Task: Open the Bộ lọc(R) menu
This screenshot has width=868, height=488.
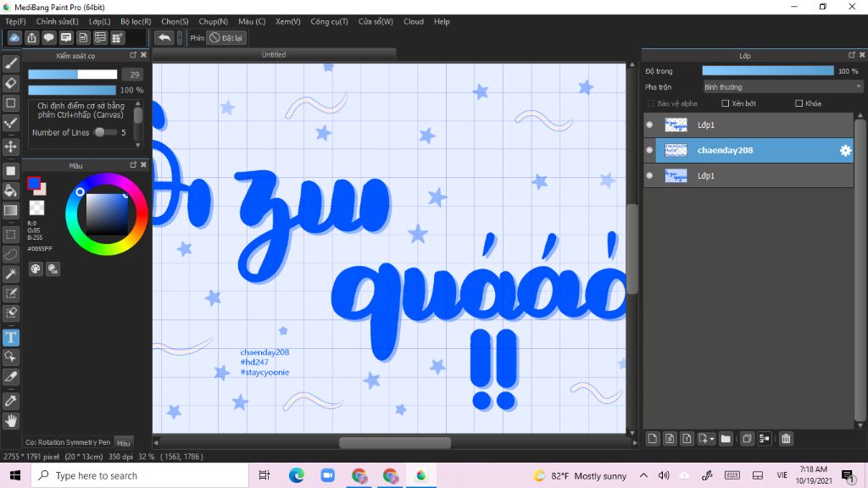Action: click(x=136, y=21)
